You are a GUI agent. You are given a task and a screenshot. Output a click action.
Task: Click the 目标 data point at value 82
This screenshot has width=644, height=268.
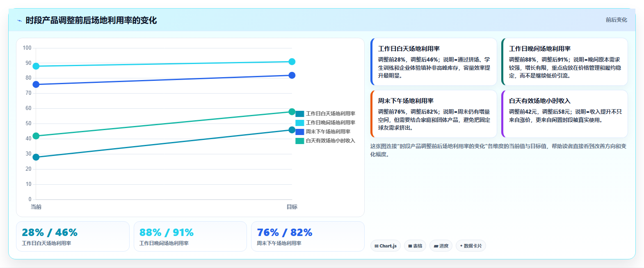292,75
